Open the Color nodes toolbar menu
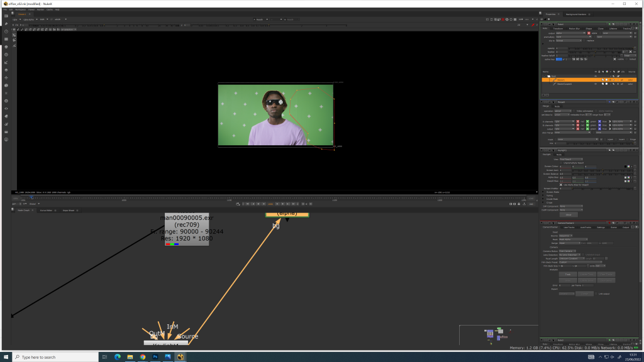Viewport: 644px width, 362px height. 6,47
